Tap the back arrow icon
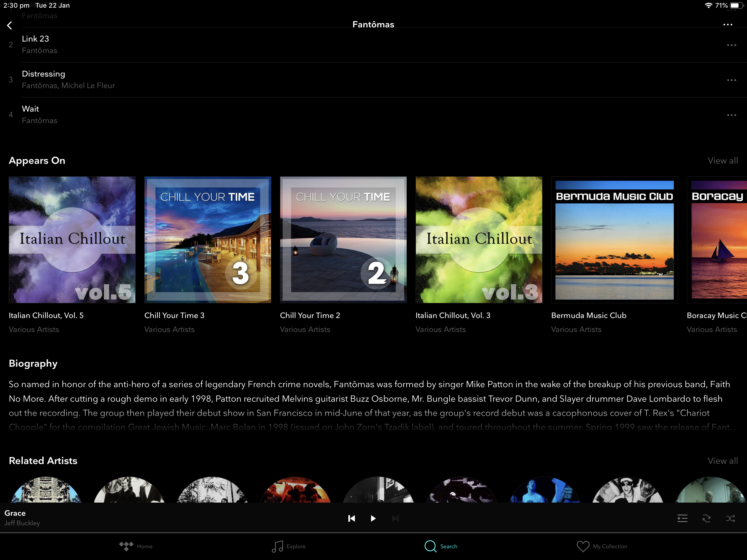Image resolution: width=747 pixels, height=560 pixels. click(10, 25)
